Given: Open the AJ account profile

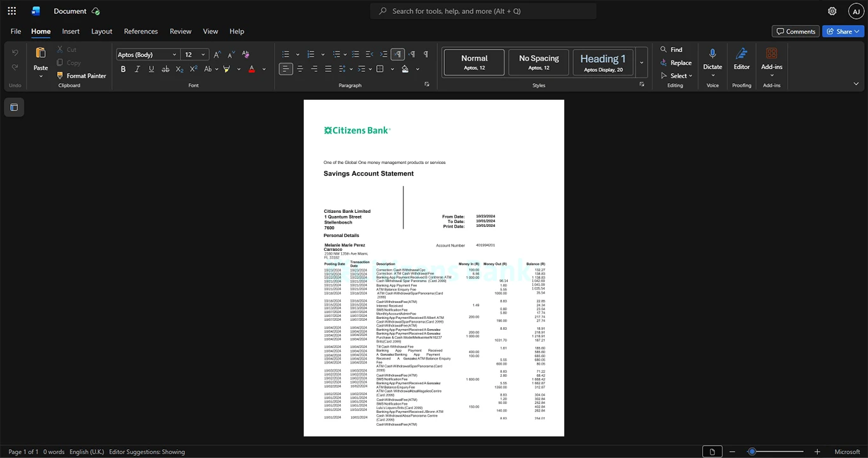Looking at the screenshot, I should [x=856, y=11].
